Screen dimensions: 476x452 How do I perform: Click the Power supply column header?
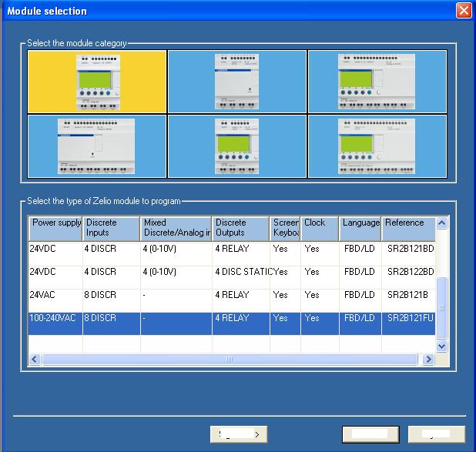(55, 229)
